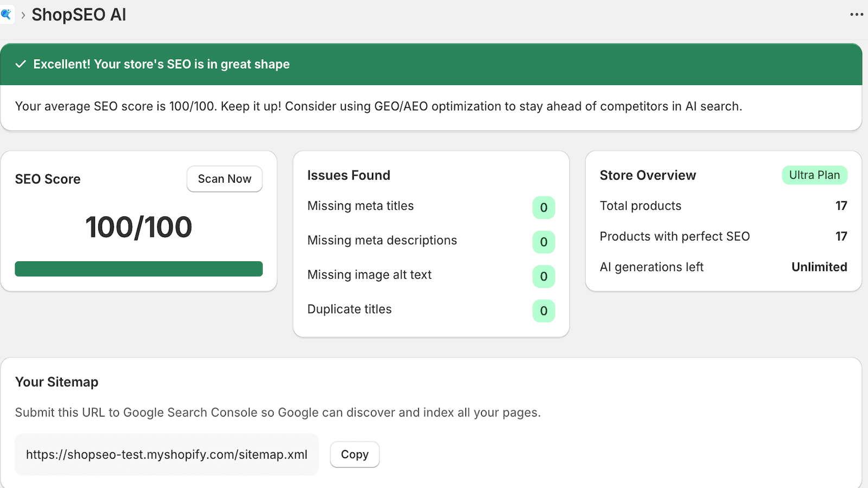Click the "SEO Score" card heading
868x488 pixels.
[48, 179]
